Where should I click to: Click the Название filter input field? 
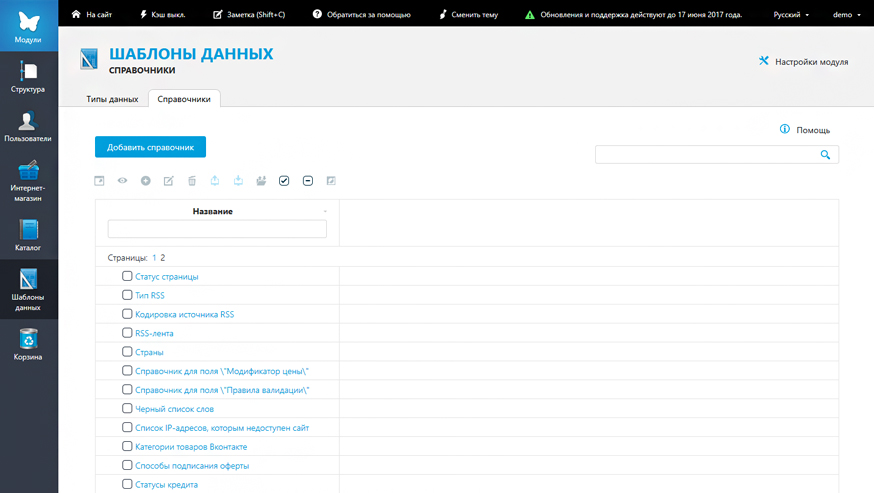pyautogui.click(x=217, y=229)
